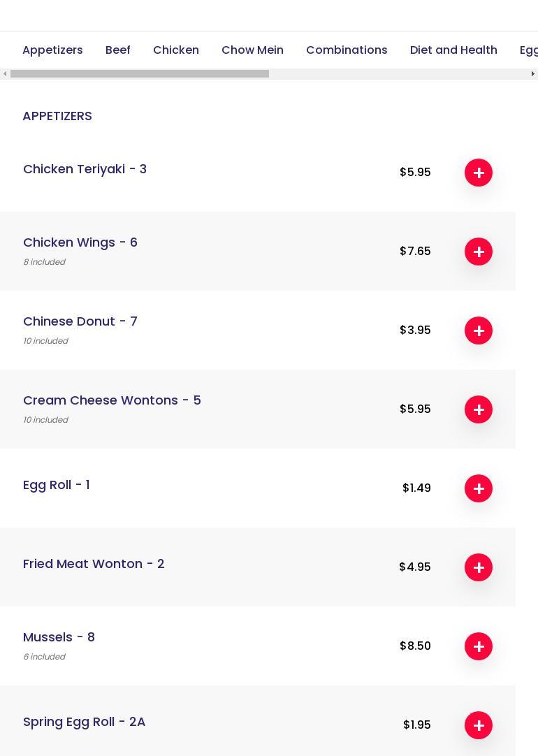Open Cream Cheese Wontons item details
538x756 pixels.
click(x=112, y=400)
